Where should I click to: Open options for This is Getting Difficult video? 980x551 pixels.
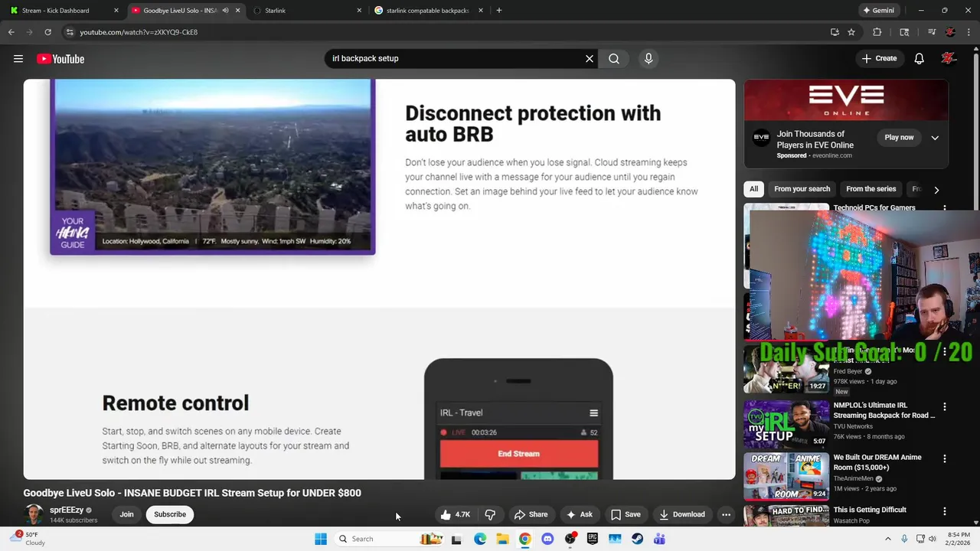[x=944, y=510]
